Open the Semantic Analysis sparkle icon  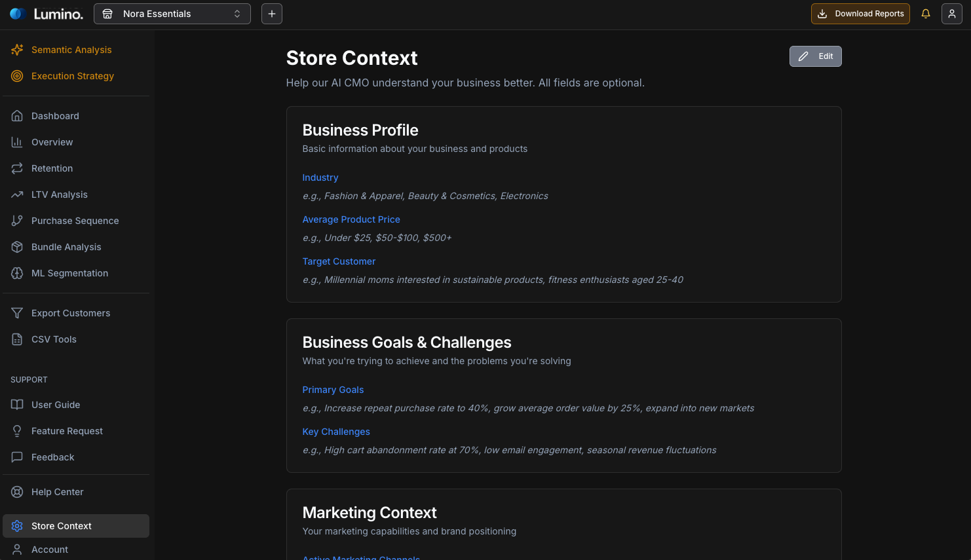(x=17, y=50)
